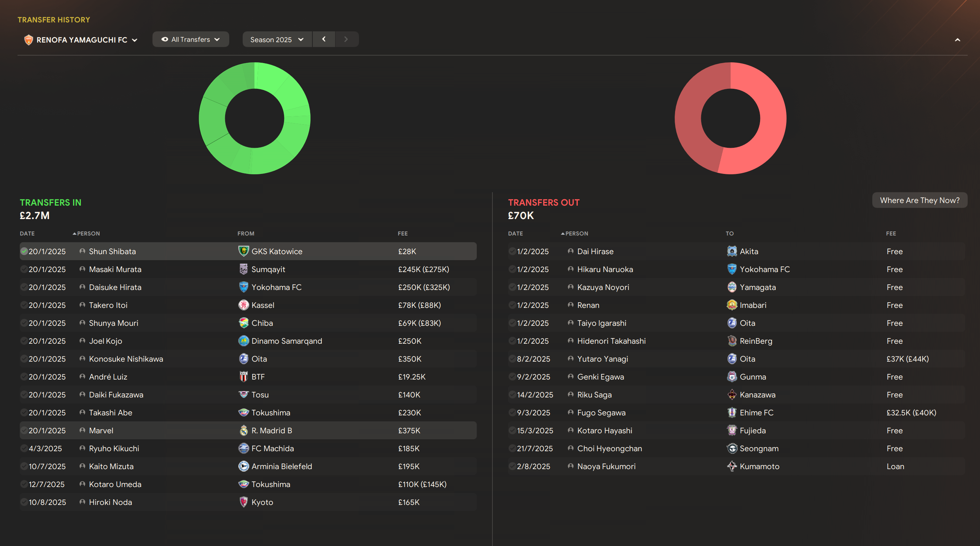Click the red transfers out donut chart
The height and width of the screenshot is (546, 980).
point(772,118)
